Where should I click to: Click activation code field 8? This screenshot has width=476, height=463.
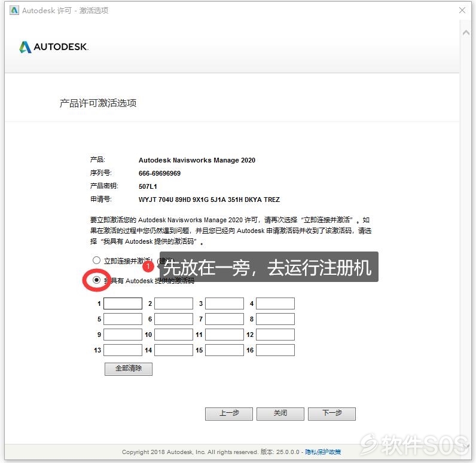click(275, 319)
